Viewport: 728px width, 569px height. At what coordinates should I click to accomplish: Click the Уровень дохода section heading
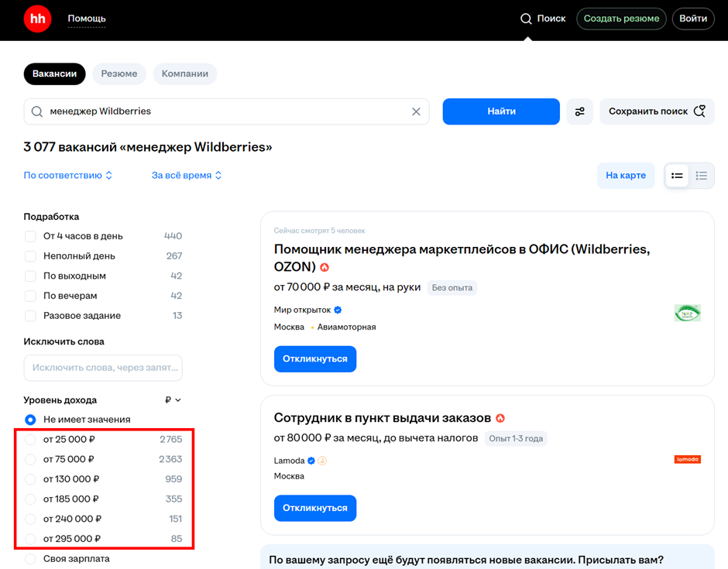click(60, 400)
